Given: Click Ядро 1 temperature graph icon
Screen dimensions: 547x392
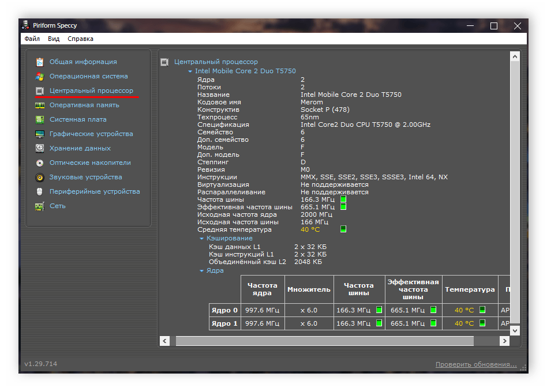Looking at the screenshot, I should (x=482, y=323).
